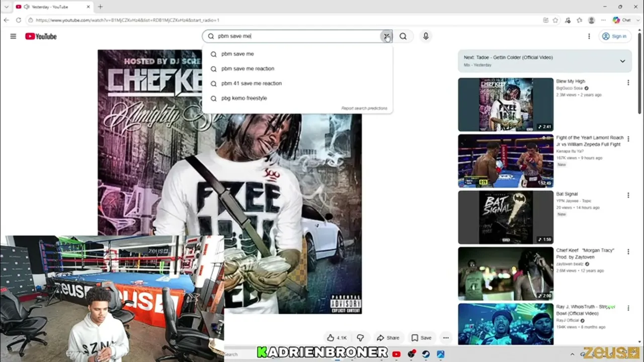Open a new browser tab
The image size is (644, 362).
(x=100, y=7)
